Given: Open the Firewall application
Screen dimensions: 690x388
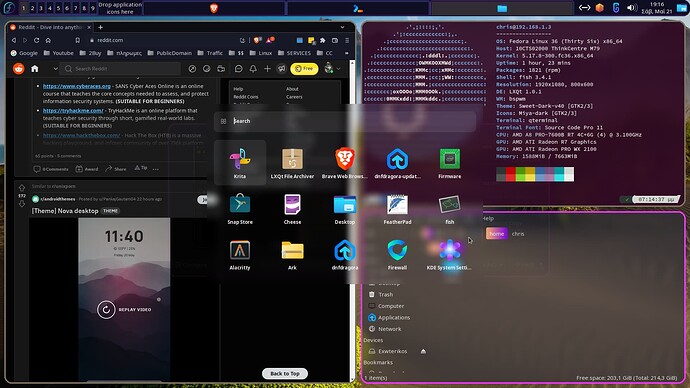Looking at the screenshot, I should [397, 255].
